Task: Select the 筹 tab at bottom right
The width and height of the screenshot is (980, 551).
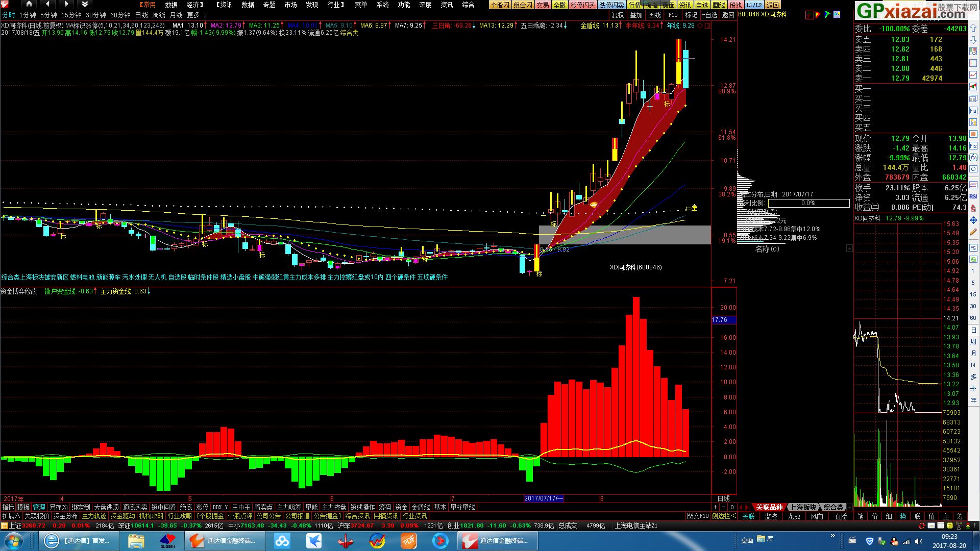Action: pos(960,516)
